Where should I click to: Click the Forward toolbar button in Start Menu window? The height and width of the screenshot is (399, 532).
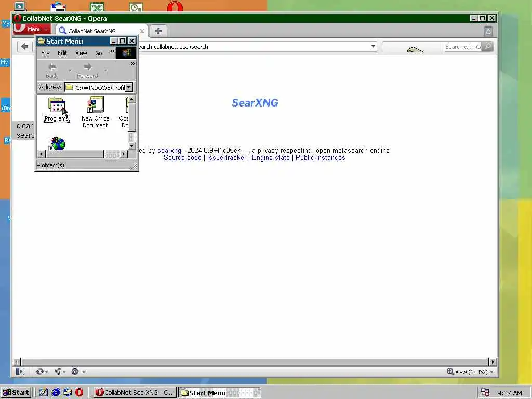coord(87,71)
